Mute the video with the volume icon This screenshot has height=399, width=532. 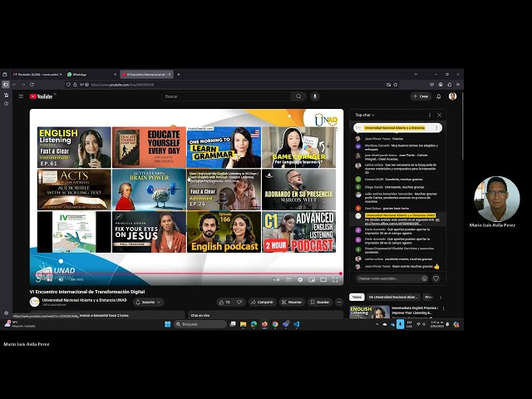(x=61, y=279)
